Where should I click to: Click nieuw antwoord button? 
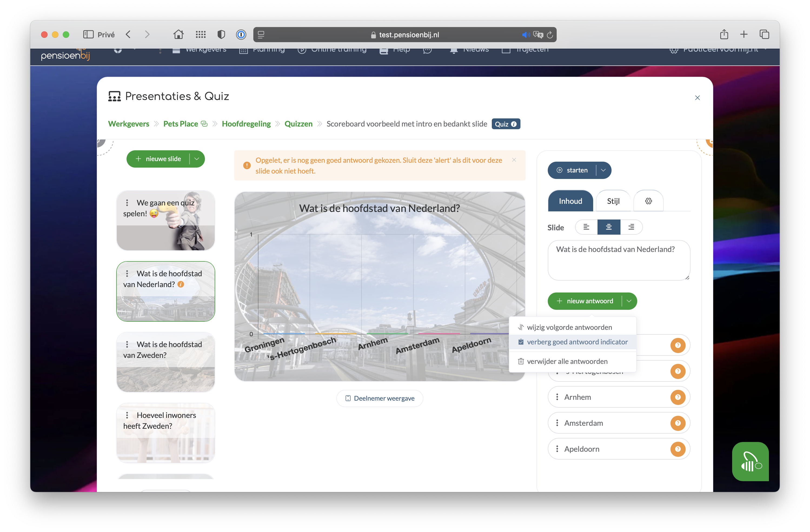585,301
